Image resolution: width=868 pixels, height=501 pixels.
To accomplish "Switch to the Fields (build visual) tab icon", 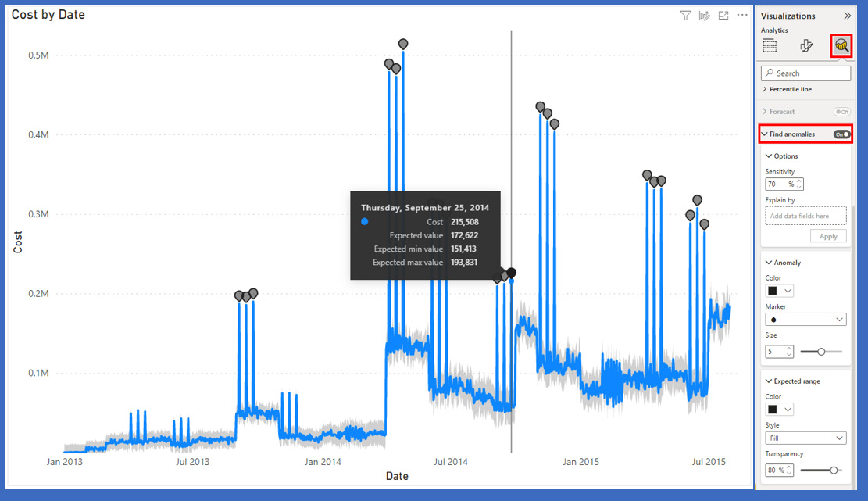I will click(x=770, y=46).
